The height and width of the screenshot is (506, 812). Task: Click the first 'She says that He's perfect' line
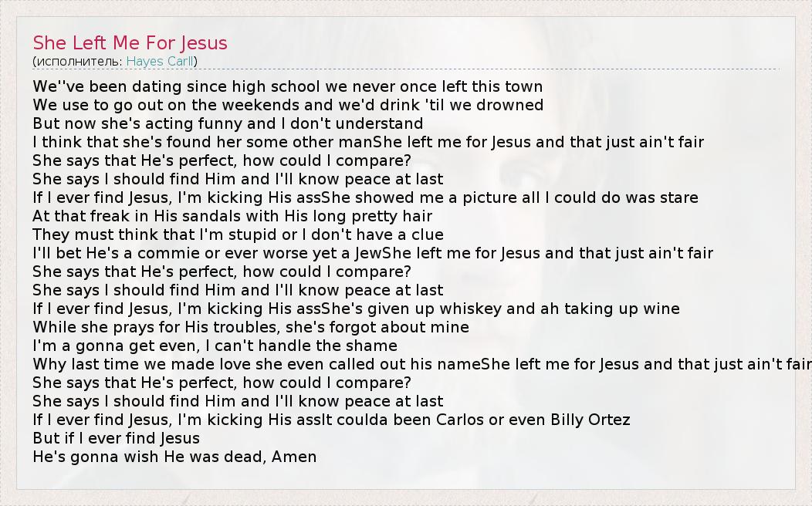pyautogui.click(x=222, y=160)
